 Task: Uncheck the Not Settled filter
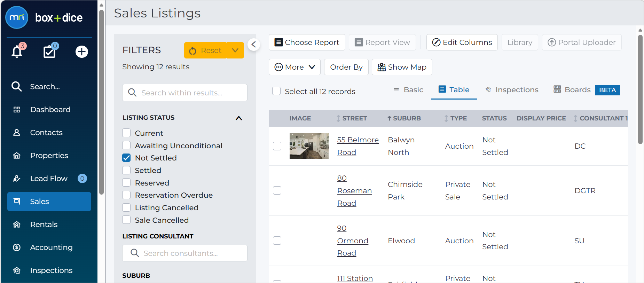tap(126, 158)
